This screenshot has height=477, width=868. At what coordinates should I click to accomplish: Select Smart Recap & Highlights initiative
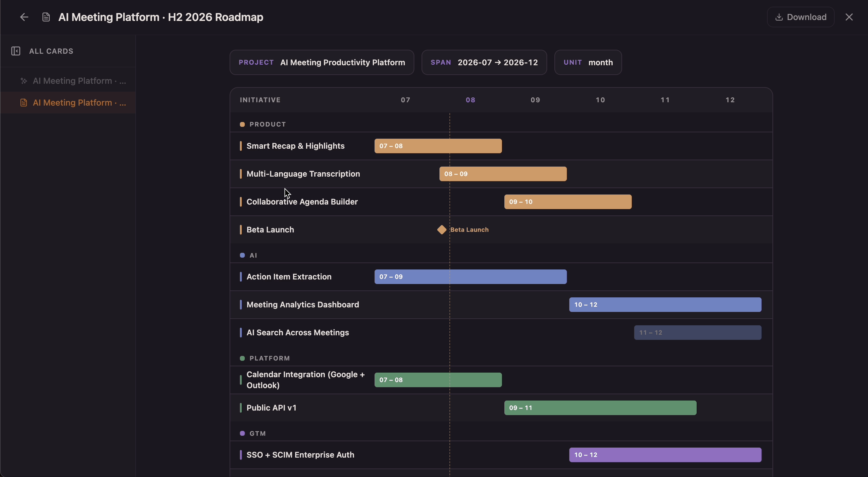click(295, 146)
